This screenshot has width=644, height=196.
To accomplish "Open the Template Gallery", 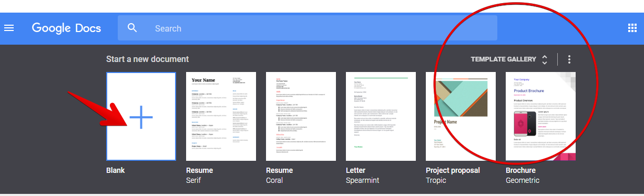I will click(x=503, y=59).
